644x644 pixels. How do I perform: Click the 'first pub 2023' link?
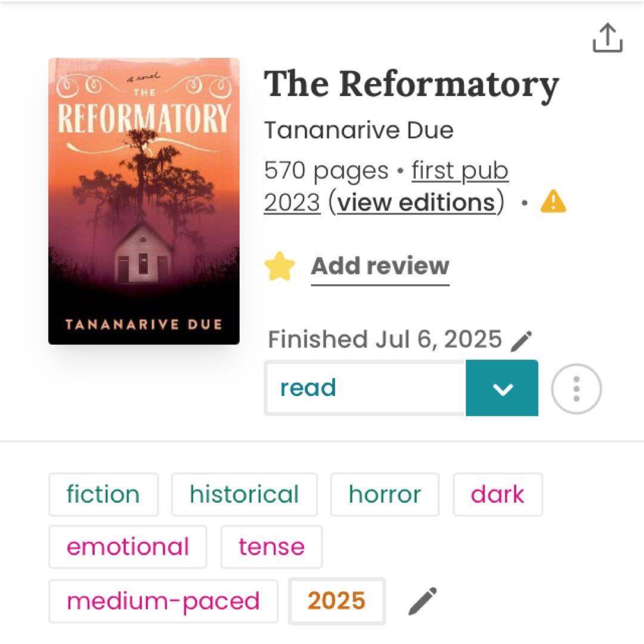(x=459, y=172)
